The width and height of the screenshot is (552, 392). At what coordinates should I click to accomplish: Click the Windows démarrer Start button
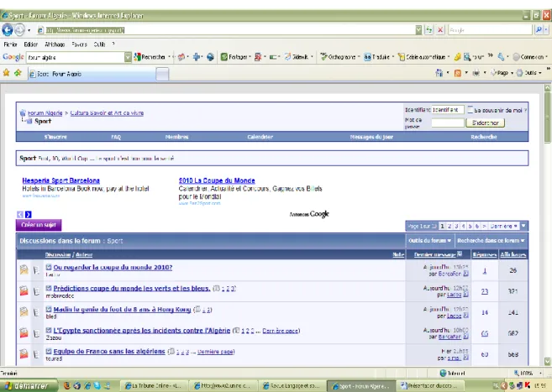[29, 385]
